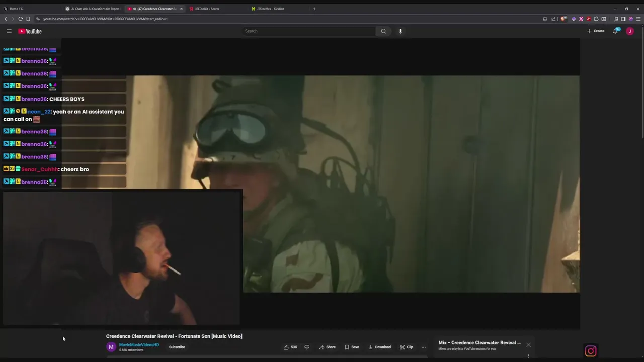Open the browser main menu
644x362 pixels.
638,19
